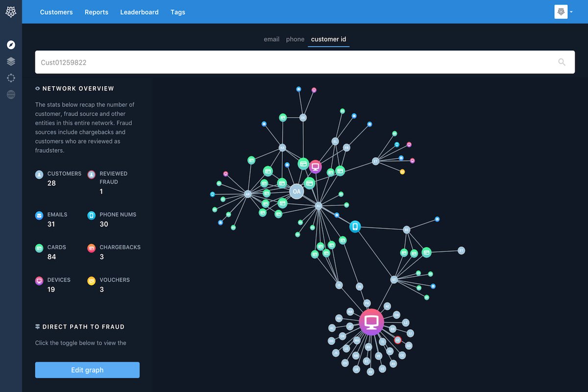Viewport: 588px width, 392px height.
Task: Click the Chargebacks legend icon
Action: tap(91, 248)
